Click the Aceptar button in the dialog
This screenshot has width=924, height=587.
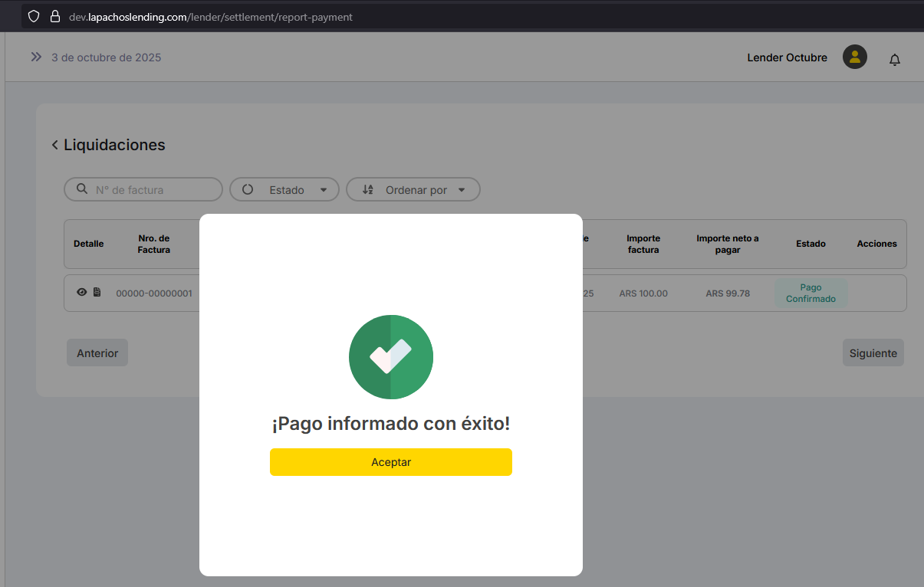(390, 462)
